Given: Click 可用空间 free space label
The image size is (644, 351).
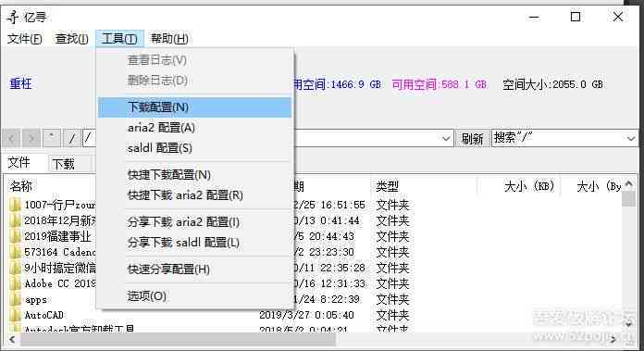Looking at the screenshot, I should (x=440, y=84).
